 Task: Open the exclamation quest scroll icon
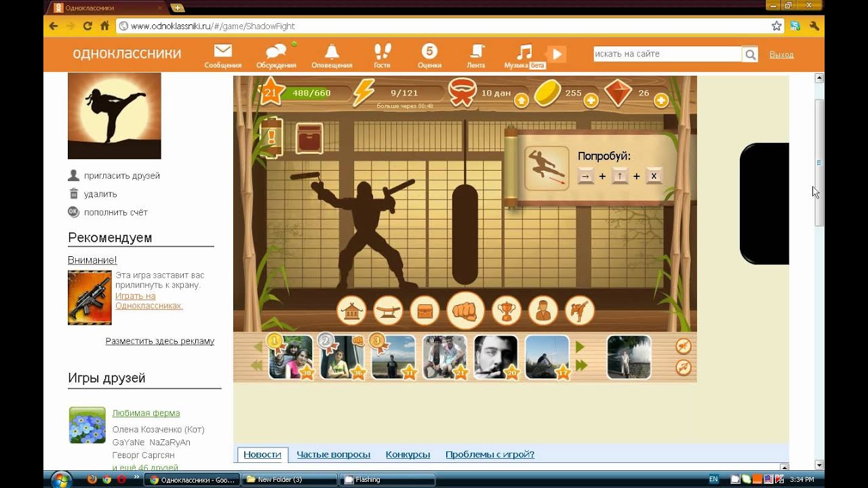[x=271, y=138]
